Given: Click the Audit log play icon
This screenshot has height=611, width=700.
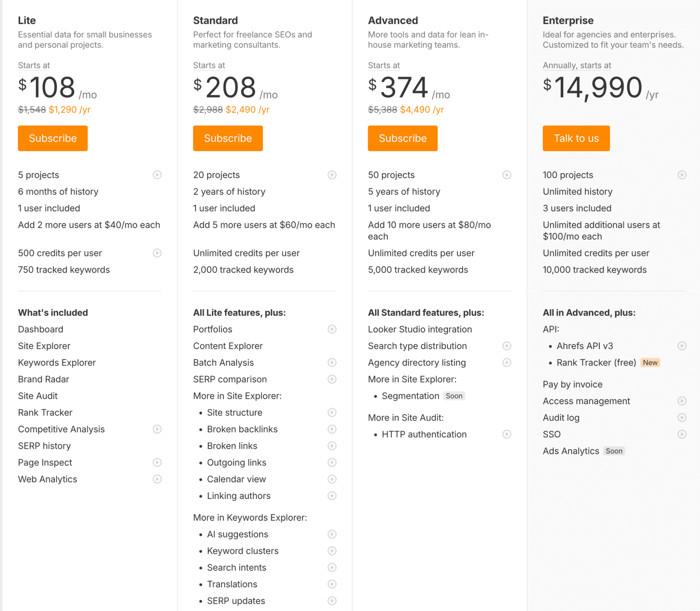Looking at the screenshot, I should (682, 418).
